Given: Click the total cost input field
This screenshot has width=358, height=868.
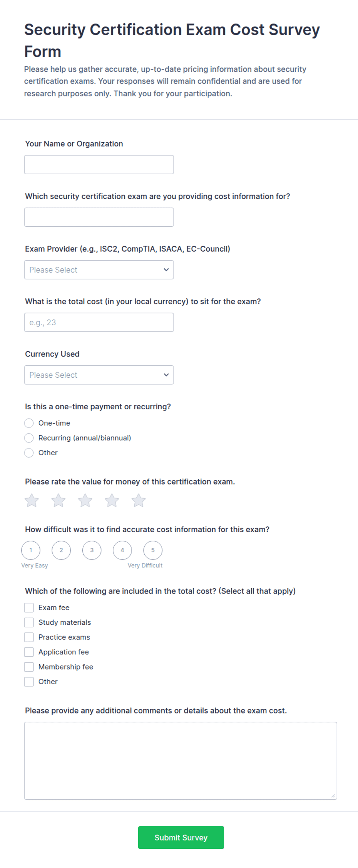Looking at the screenshot, I should pyautogui.click(x=99, y=322).
